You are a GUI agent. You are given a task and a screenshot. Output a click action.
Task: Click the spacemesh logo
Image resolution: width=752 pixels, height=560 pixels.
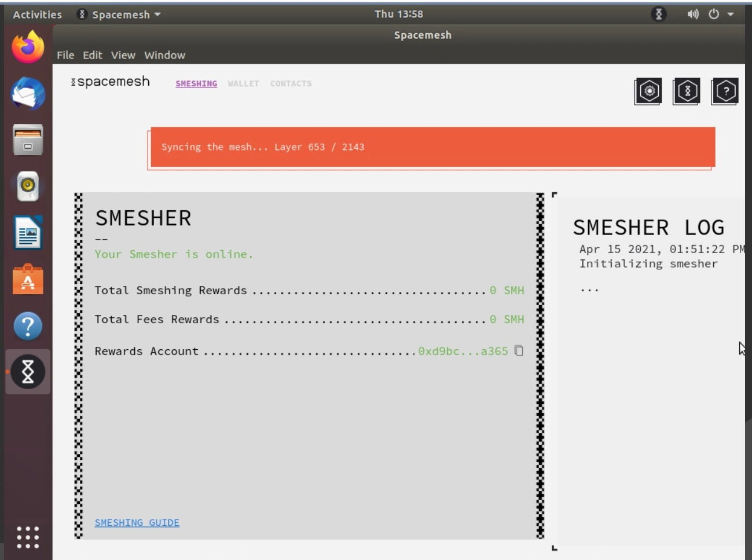pyautogui.click(x=110, y=82)
